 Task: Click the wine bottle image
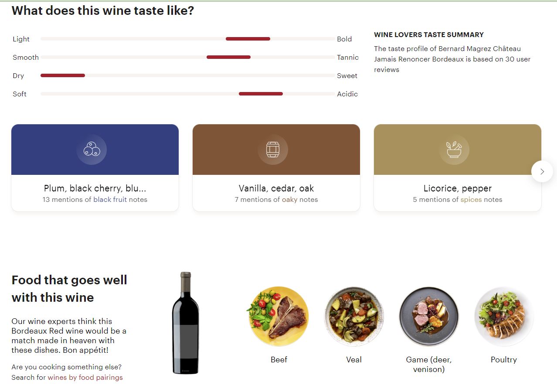[x=186, y=323]
